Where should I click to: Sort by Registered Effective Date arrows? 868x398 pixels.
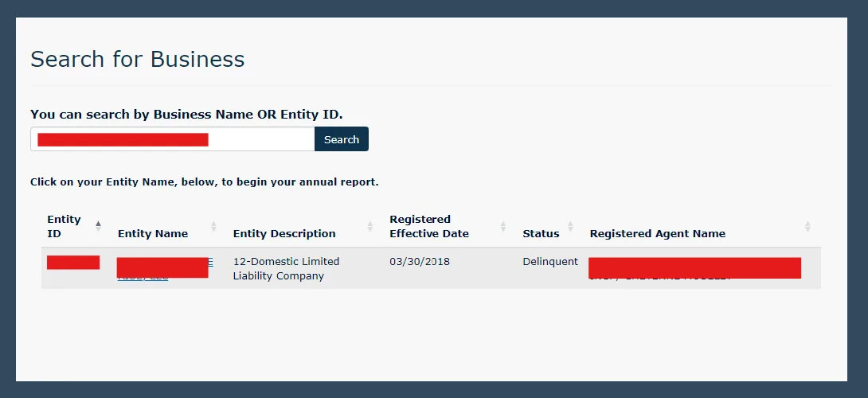pyautogui.click(x=503, y=226)
